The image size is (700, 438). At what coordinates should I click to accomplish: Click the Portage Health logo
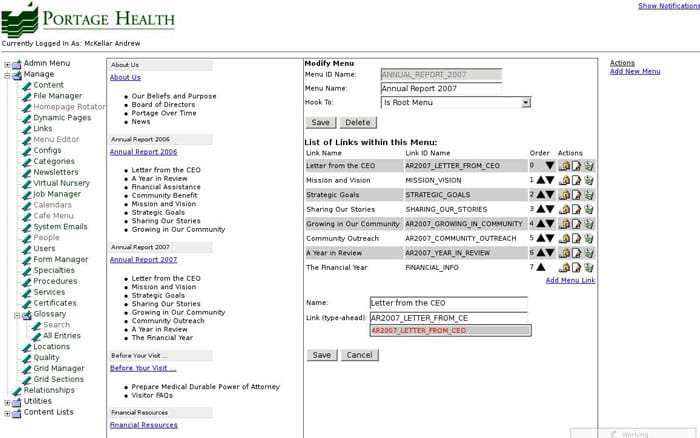(x=88, y=19)
